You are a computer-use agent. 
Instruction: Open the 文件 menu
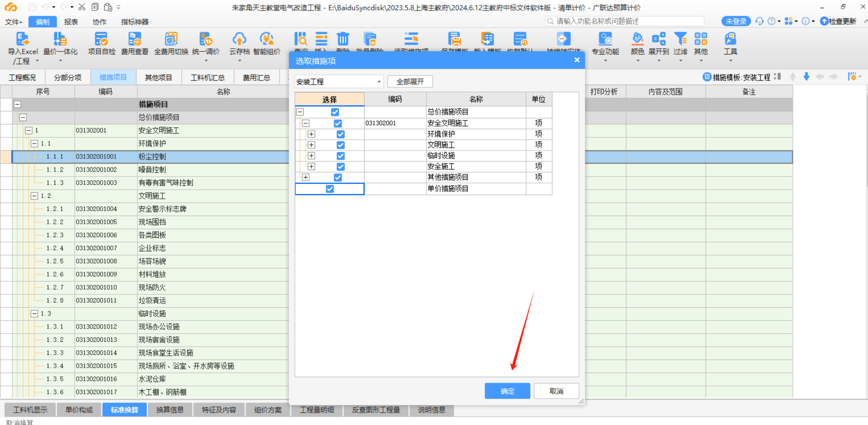click(13, 22)
